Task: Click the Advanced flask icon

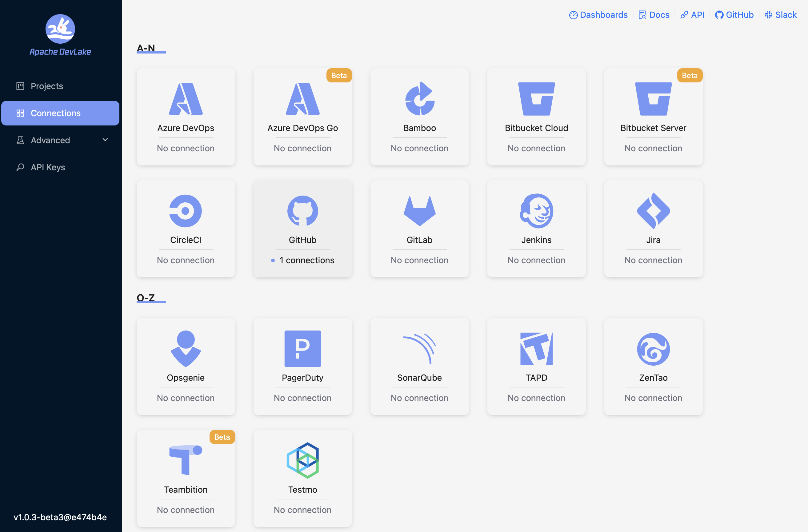Action: [x=20, y=140]
